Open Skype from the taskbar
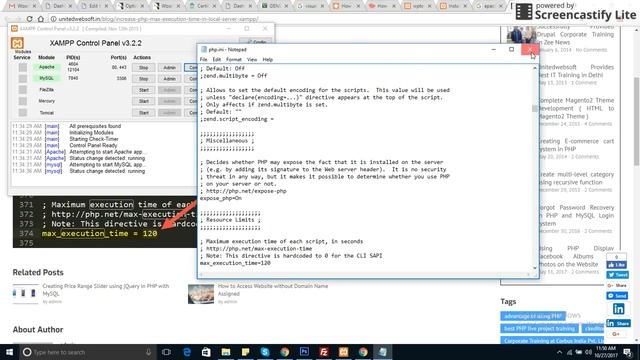Screen dimensions: 640x360 click(265, 352)
